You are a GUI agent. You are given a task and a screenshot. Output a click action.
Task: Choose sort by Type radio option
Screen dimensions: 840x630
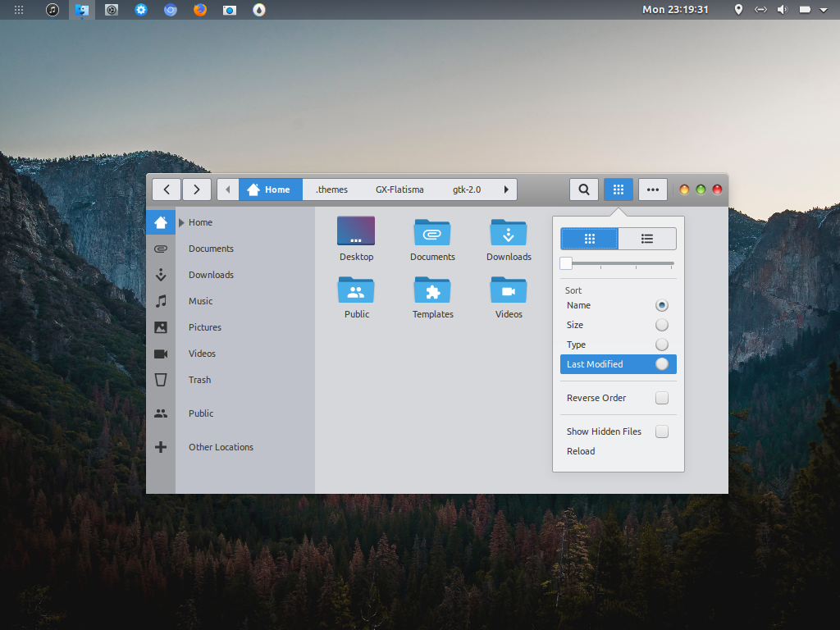click(x=661, y=345)
